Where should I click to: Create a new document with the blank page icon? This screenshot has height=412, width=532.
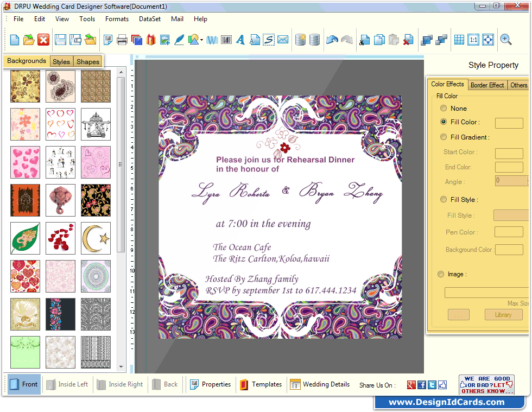click(15, 40)
